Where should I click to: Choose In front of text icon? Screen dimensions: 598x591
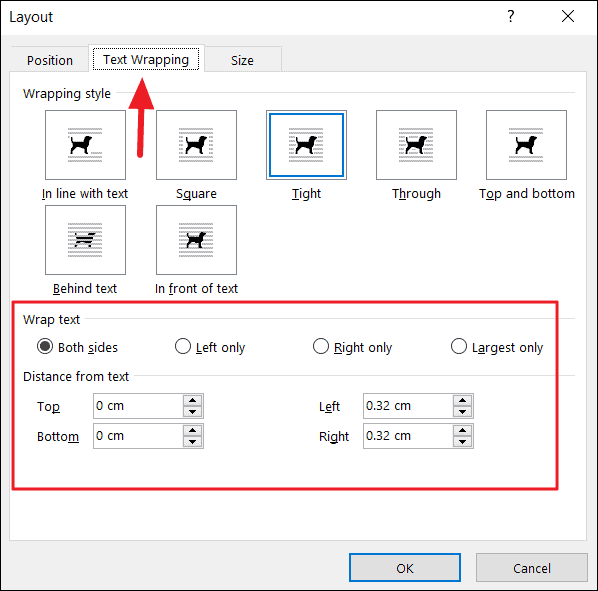[x=196, y=240]
